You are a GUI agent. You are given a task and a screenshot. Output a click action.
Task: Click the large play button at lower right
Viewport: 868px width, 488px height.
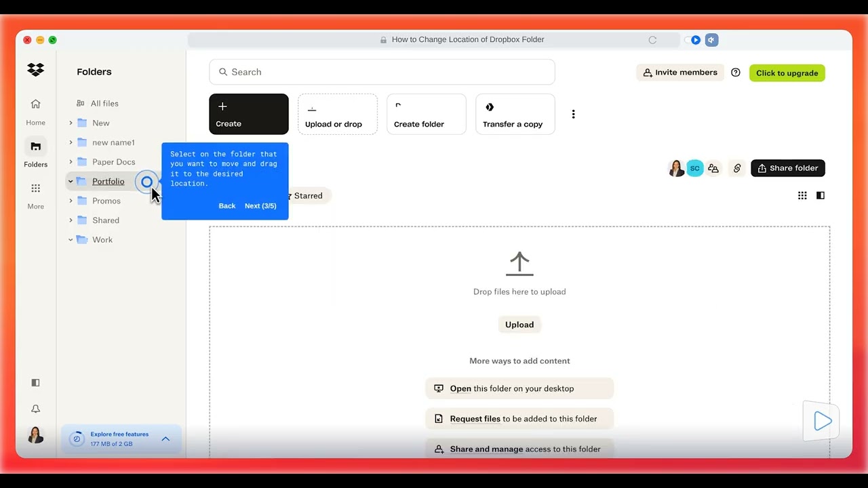tap(822, 421)
